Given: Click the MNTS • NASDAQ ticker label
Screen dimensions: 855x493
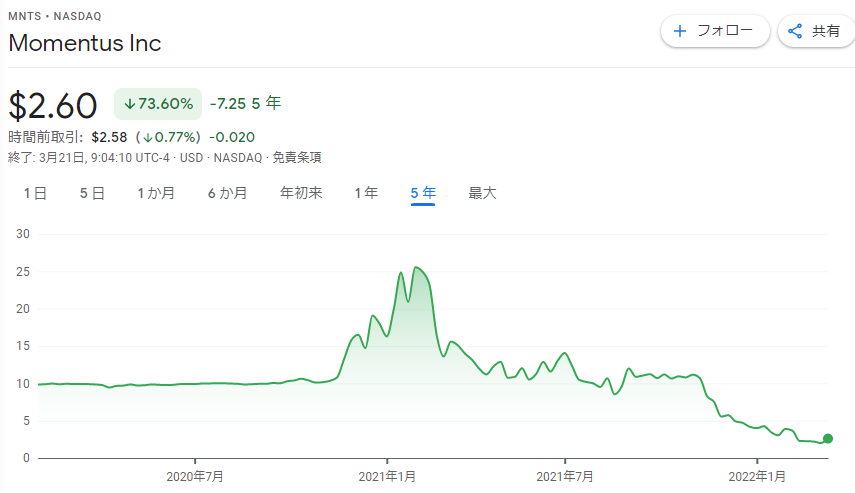Looking at the screenshot, I should 55,16.
